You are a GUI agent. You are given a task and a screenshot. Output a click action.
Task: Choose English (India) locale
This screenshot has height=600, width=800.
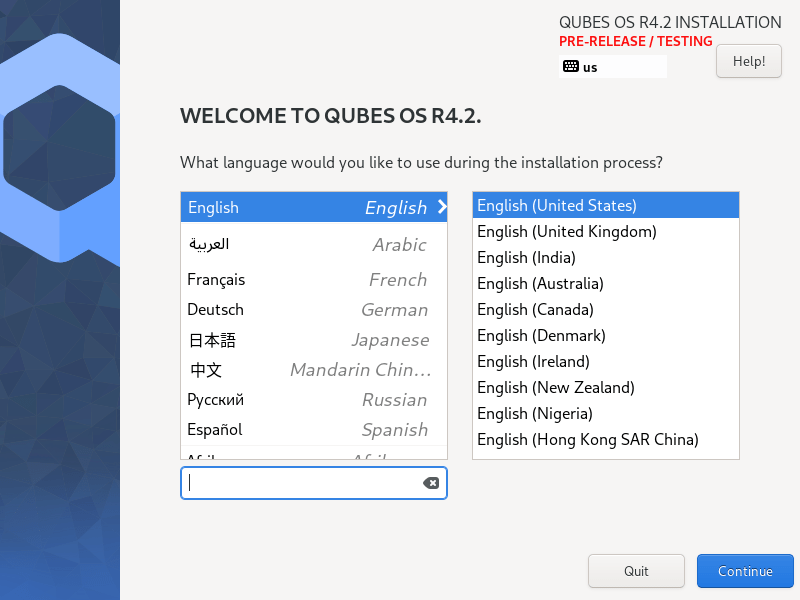606,257
